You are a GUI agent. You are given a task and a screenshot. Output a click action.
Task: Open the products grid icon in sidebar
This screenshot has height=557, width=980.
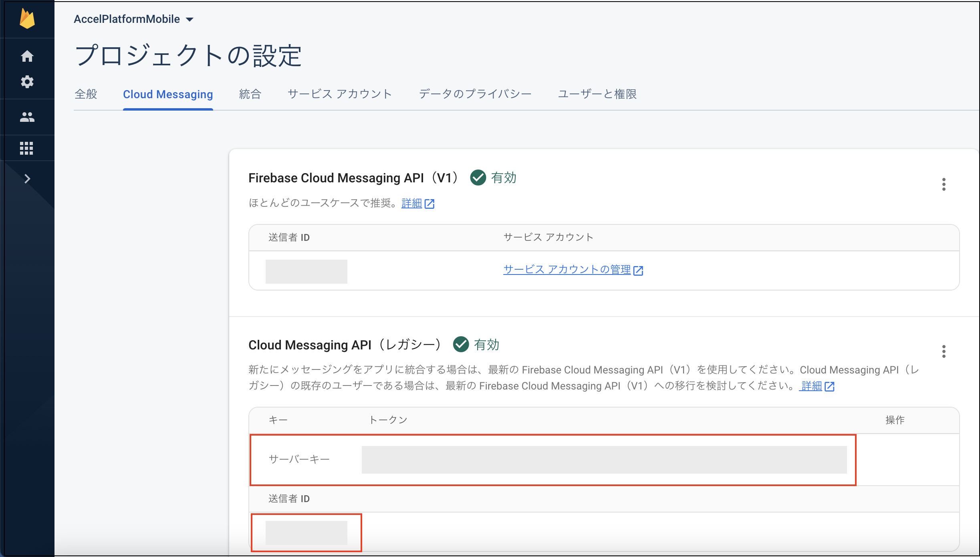pyautogui.click(x=26, y=148)
